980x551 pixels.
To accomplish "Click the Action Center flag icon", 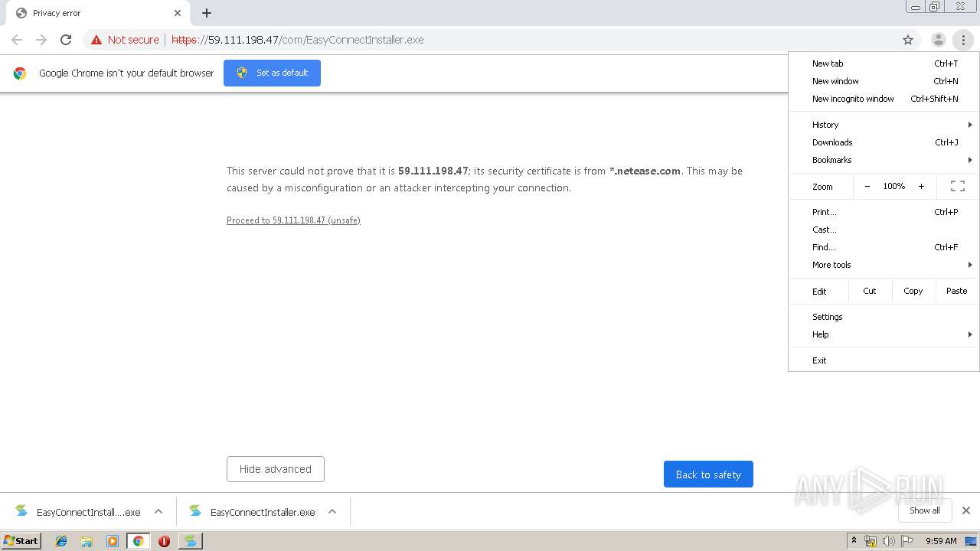I will coord(908,541).
